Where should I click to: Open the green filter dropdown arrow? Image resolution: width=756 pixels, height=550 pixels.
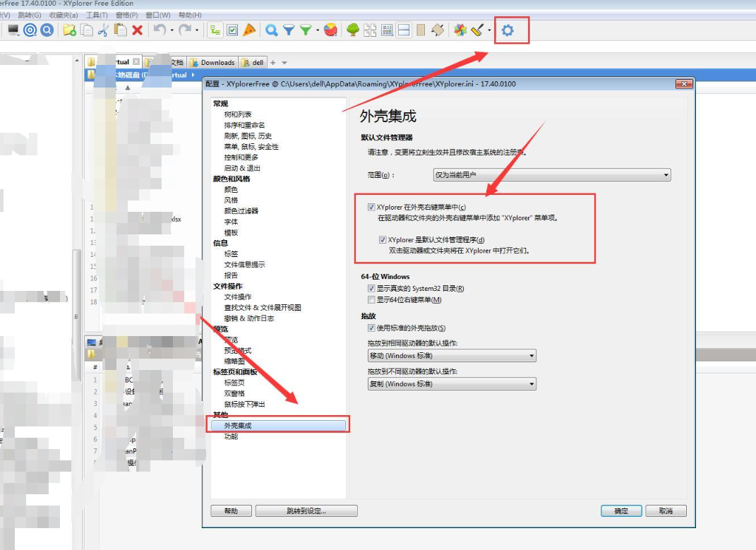click(318, 30)
